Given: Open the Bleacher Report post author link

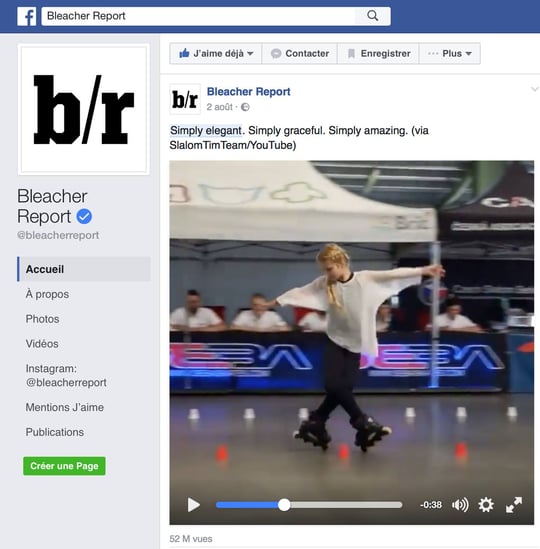Looking at the screenshot, I should pyautogui.click(x=249, y=92).
